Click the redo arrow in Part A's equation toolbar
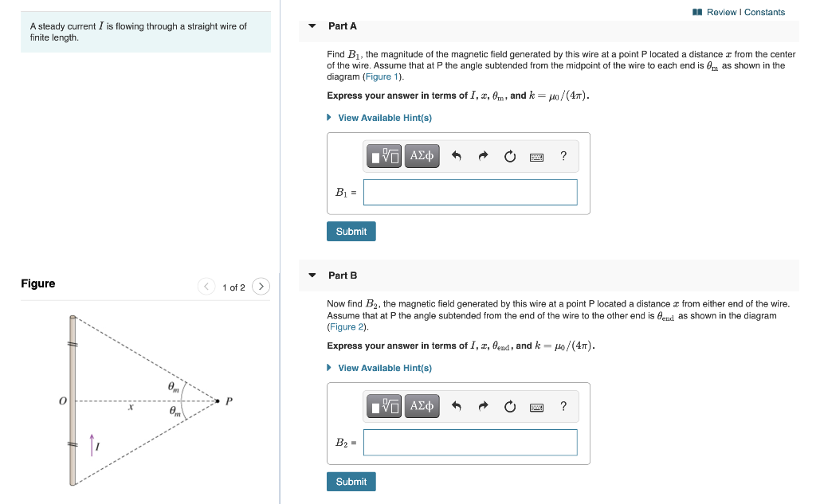This screenshot has height=504, width=816. 483,156
